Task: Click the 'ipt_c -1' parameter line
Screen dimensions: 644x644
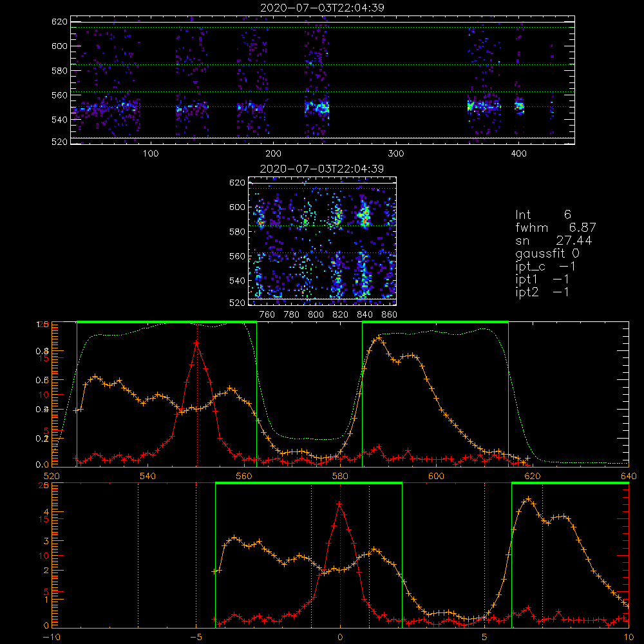Action: (545, 267)
